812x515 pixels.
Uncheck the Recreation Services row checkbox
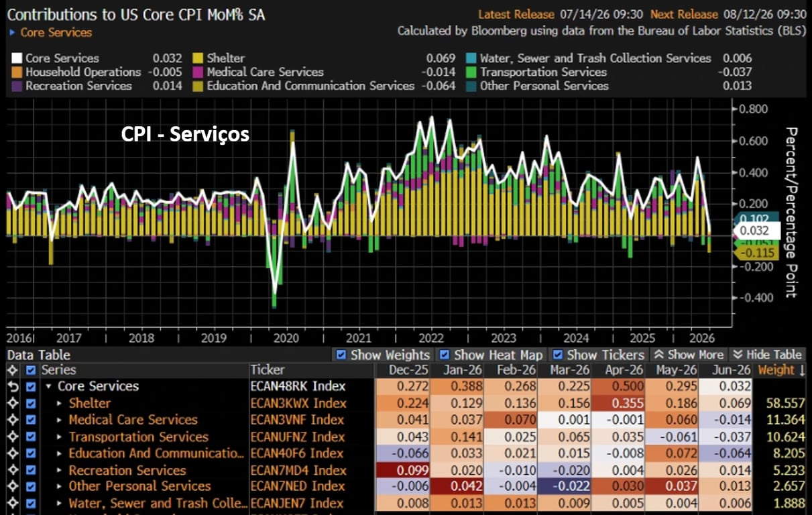click(30, 470)
